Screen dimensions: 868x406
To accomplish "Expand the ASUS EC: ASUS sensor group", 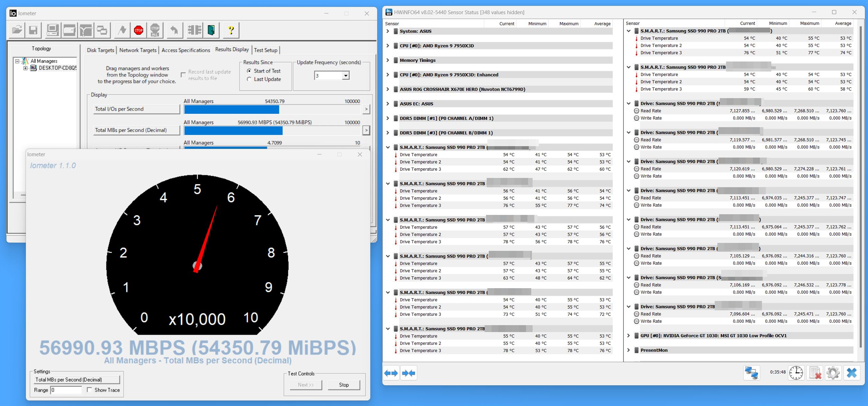I will coord(388,104).
